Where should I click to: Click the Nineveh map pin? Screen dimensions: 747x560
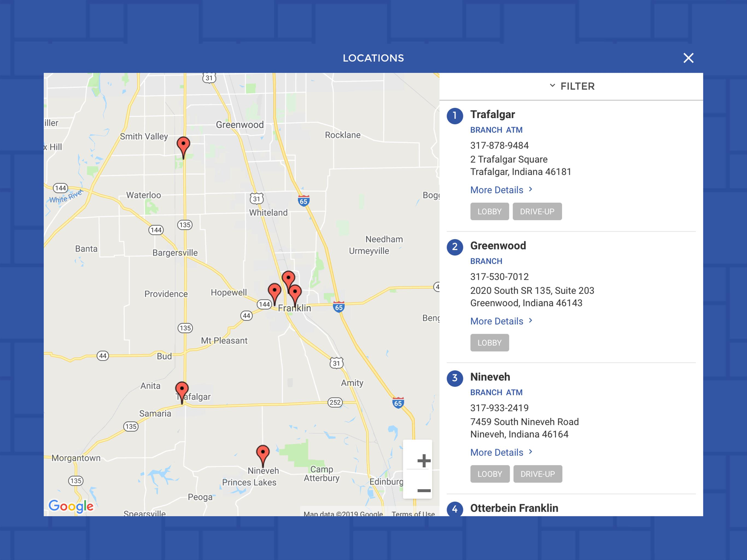click(263, 456)
